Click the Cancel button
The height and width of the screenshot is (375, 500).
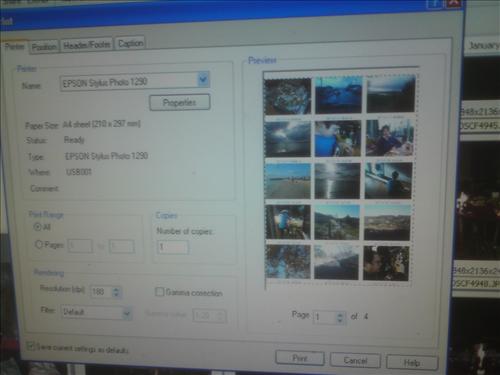(355, 360)
